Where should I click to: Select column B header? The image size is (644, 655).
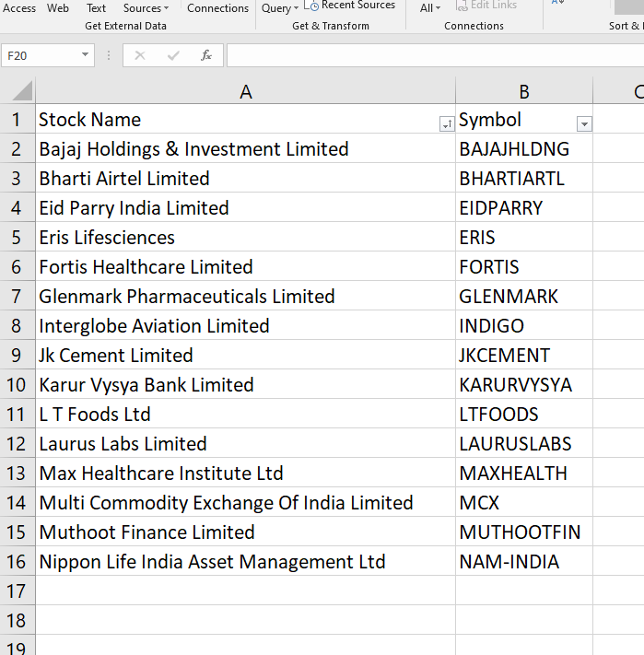pos(524,91)
